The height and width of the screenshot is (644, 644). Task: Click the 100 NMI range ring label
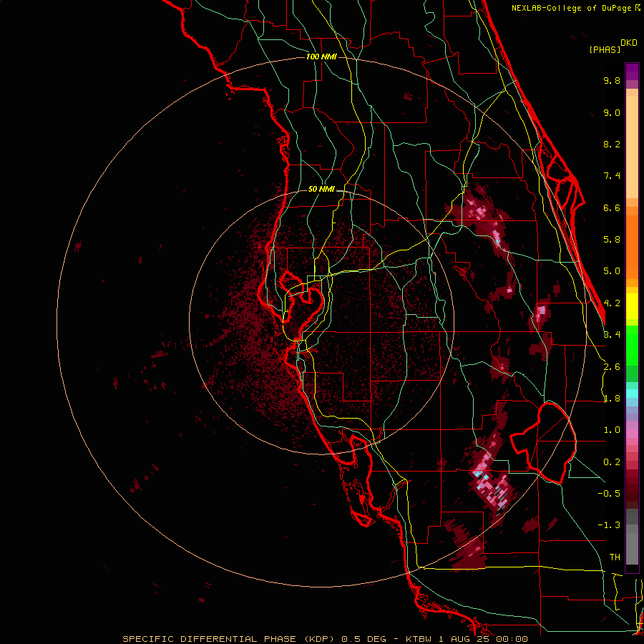tap(321, 57)
